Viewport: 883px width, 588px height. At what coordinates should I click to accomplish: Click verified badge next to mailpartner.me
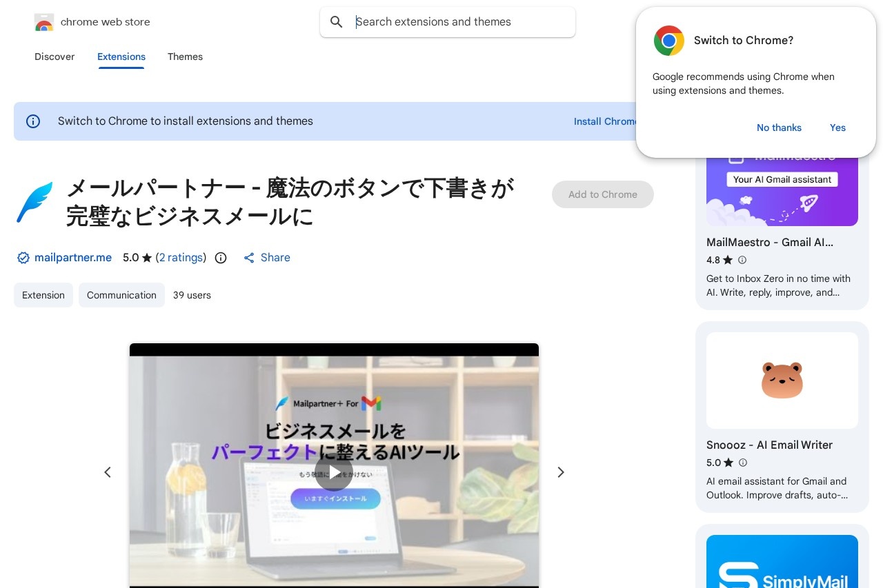tap(23, 258)
